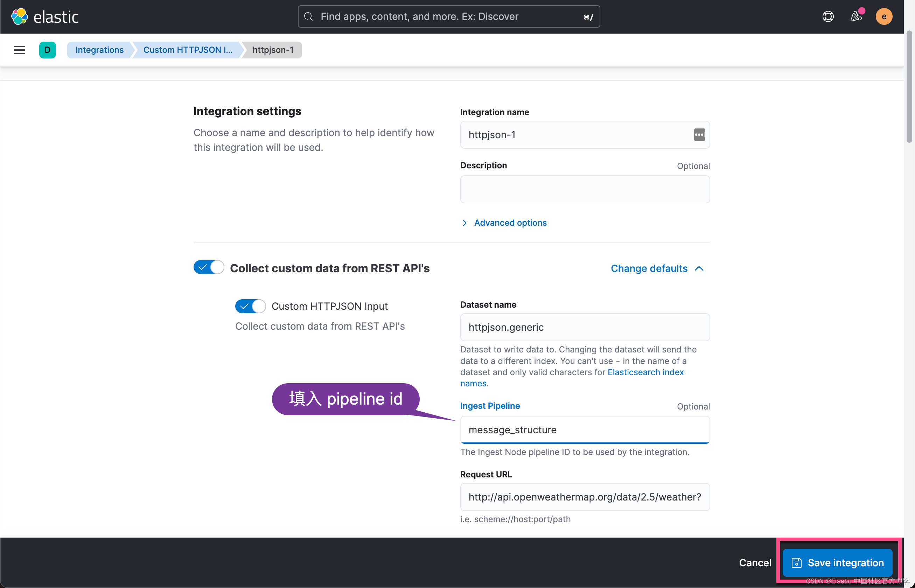
Task: Open the hamburger navigation menu
Action: pos(19,50)
